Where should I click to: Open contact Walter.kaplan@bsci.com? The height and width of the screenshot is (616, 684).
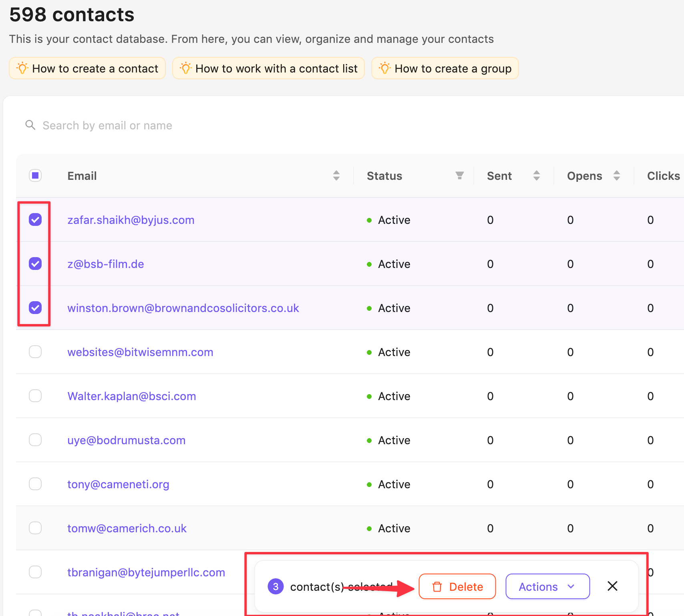pyautogui.click(x=131, y=396)
